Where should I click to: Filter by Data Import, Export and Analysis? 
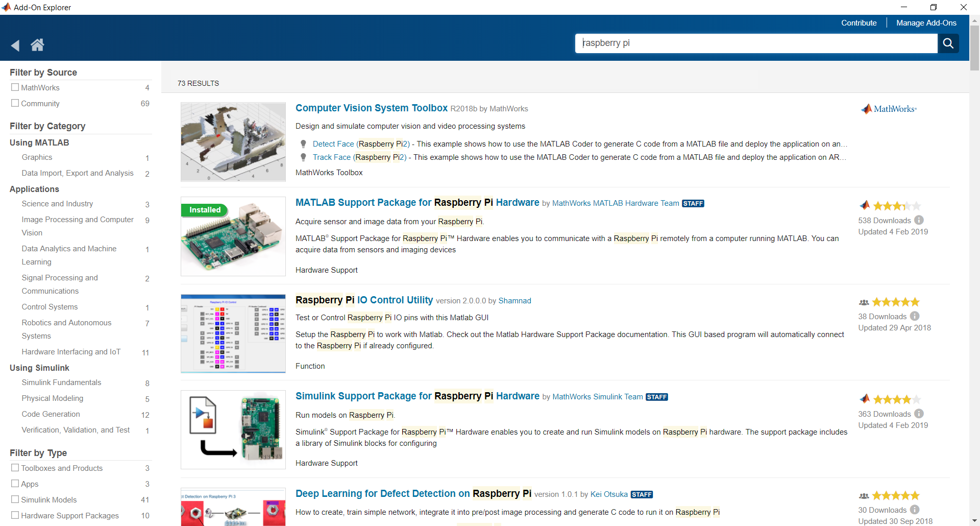coord(78,173)
